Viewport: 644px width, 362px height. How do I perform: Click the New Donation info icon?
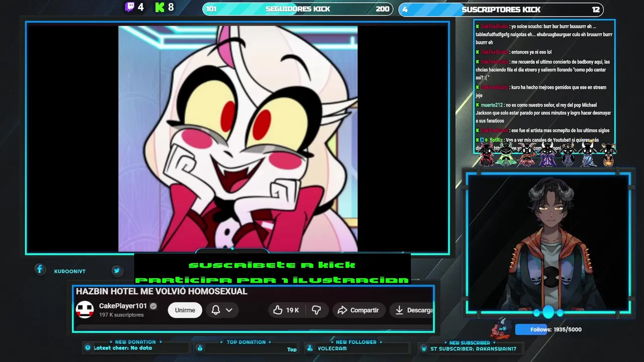click(x=88, y=347)
